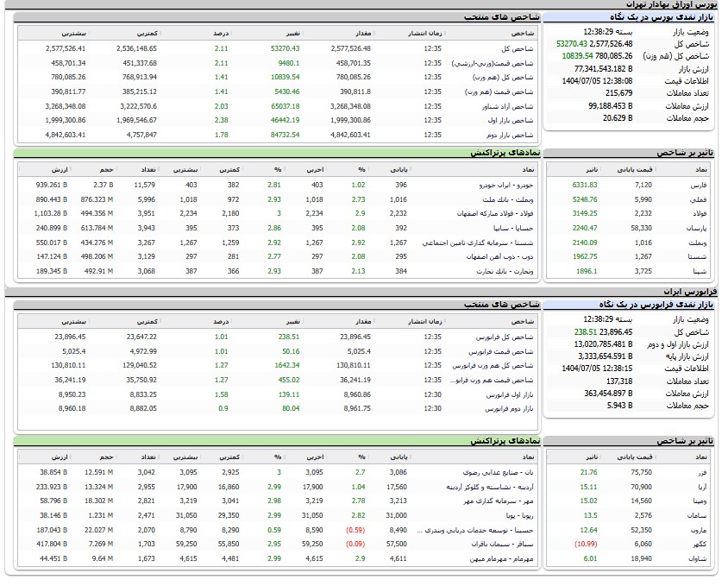
Task: Click the index change value 84732.54
Action: 285,135
